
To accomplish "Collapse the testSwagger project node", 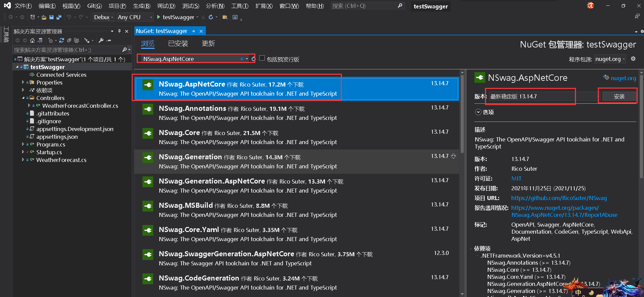I will click(x=17, y=67).
